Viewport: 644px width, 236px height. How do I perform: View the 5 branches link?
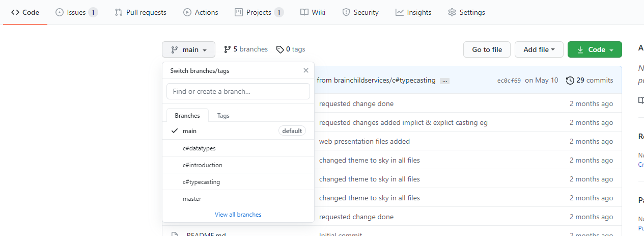[246, 49]
